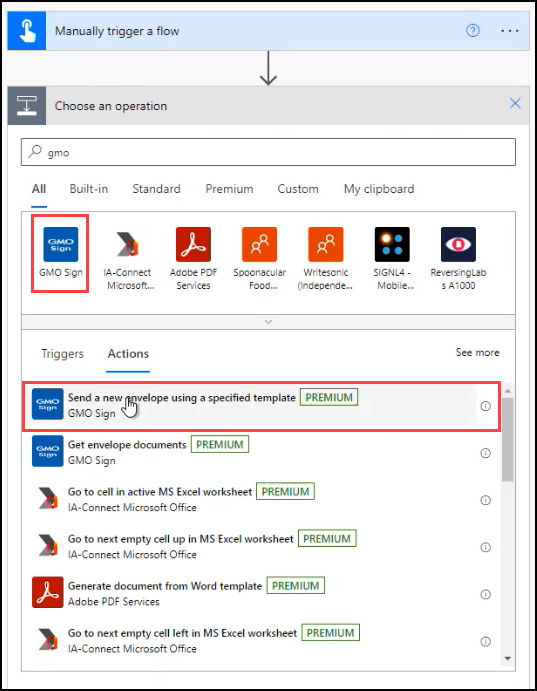Switch to the Custom tab
The width and height of the screenshot is (537, 691).
(298, 189)
